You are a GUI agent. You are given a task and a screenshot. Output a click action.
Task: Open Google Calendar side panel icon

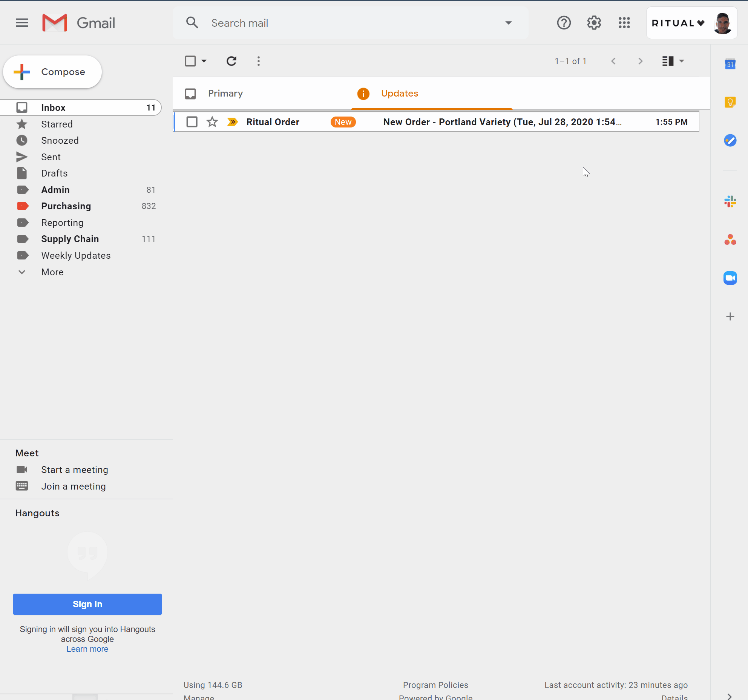coord(730,64)
